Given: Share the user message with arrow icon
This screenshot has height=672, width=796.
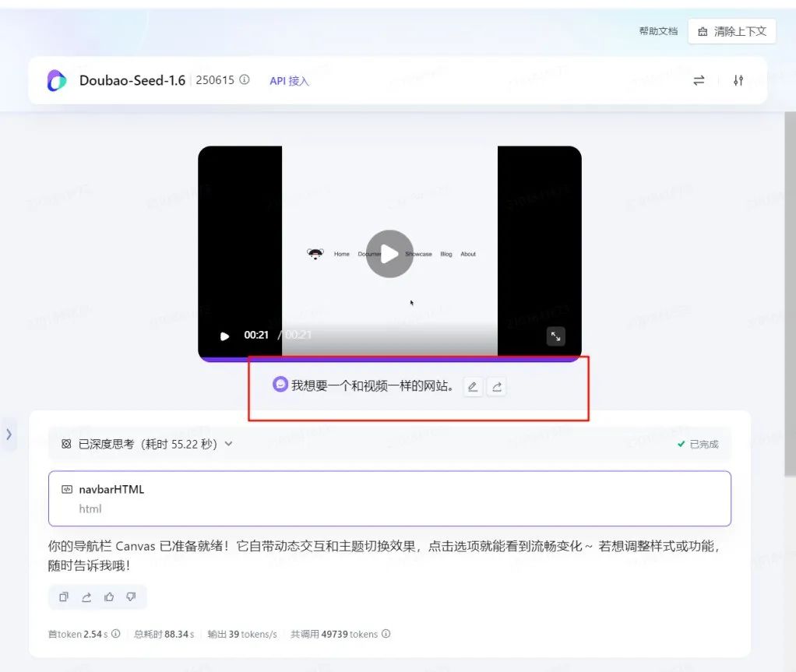Looking at the screenshot, I should pos(496,387).
